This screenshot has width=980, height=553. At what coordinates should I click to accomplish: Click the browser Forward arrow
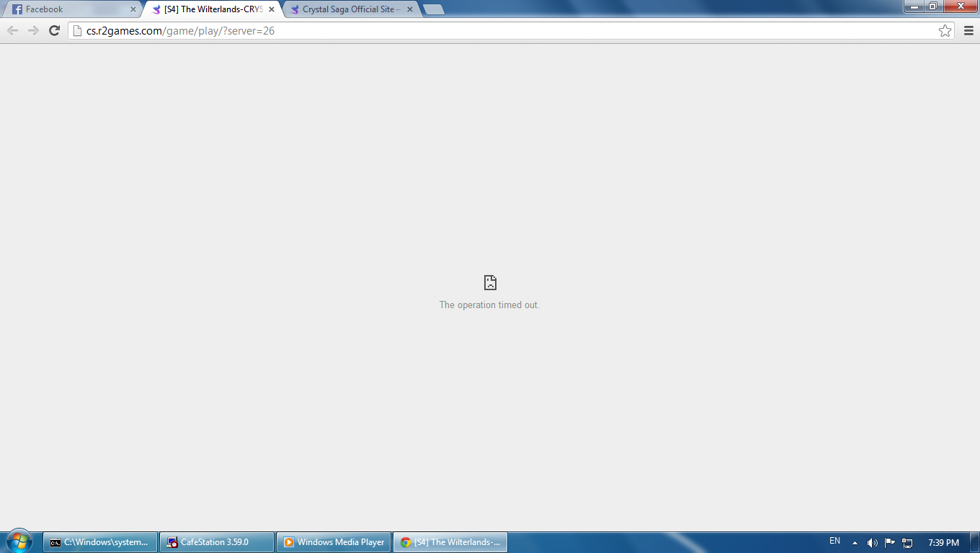[33, 30]
